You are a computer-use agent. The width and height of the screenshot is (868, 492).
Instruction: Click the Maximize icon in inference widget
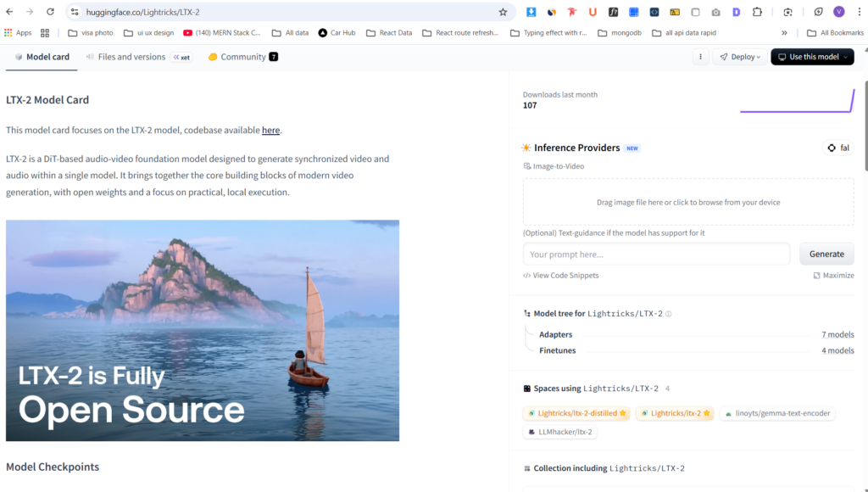coord(816,276)
